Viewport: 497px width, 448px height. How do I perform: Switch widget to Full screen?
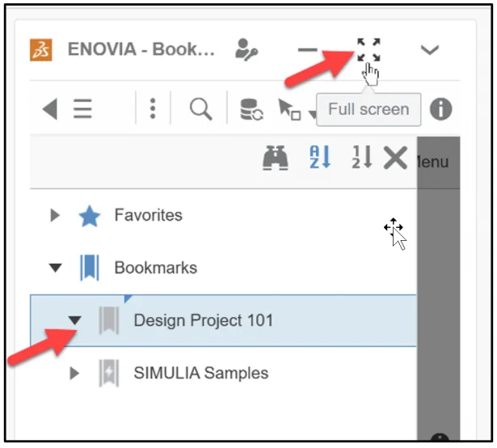point(369,50)
